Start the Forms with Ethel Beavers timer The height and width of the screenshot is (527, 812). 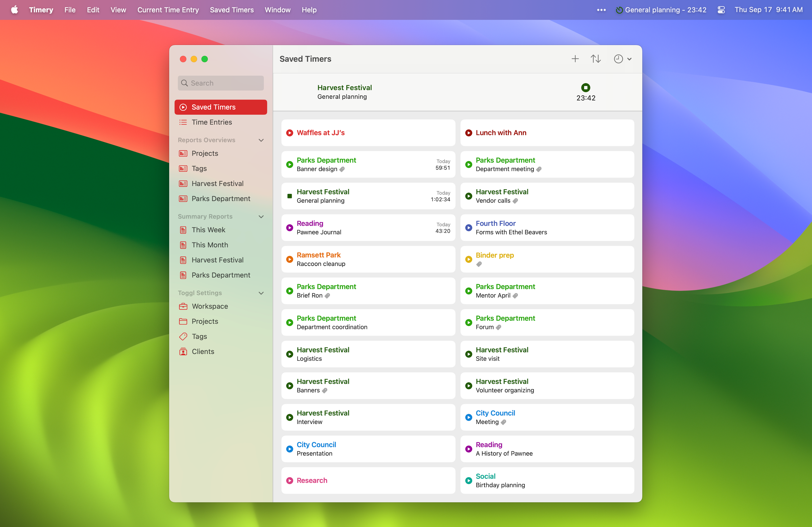[x=469, y=228]
